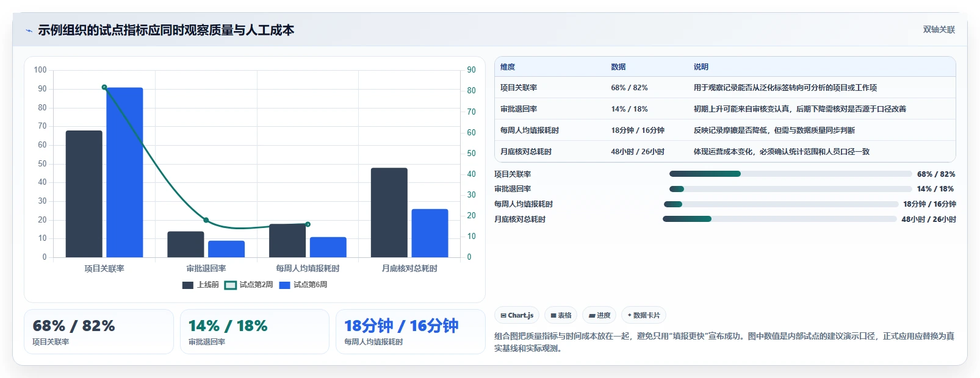Click the dark bar for 每周人均填报耗时
This screenshot has height=378, width=980.
pos(287,240)
